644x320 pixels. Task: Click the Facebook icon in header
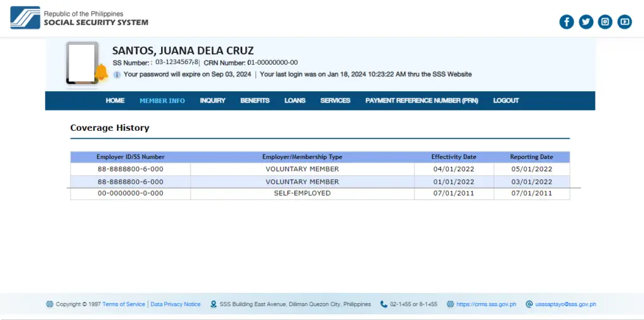pos(567,22)
